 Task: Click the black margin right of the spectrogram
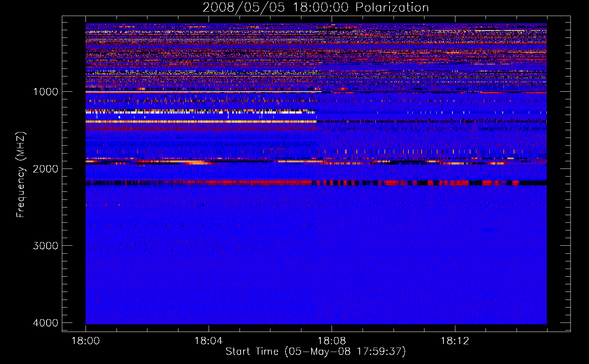click(x=558, y=174)
